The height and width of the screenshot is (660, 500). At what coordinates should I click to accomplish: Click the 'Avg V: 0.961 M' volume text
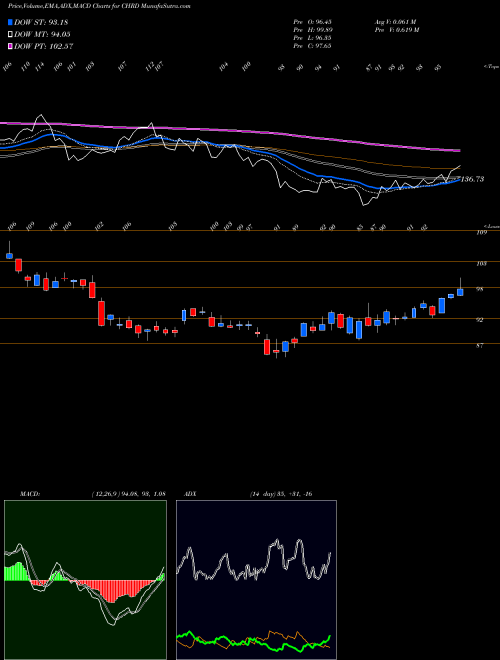click(395, 22)
